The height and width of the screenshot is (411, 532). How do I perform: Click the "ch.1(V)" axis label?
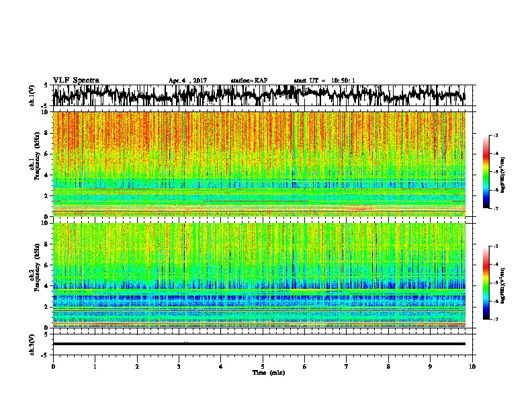pyautogui.click(x=32, y=95)
